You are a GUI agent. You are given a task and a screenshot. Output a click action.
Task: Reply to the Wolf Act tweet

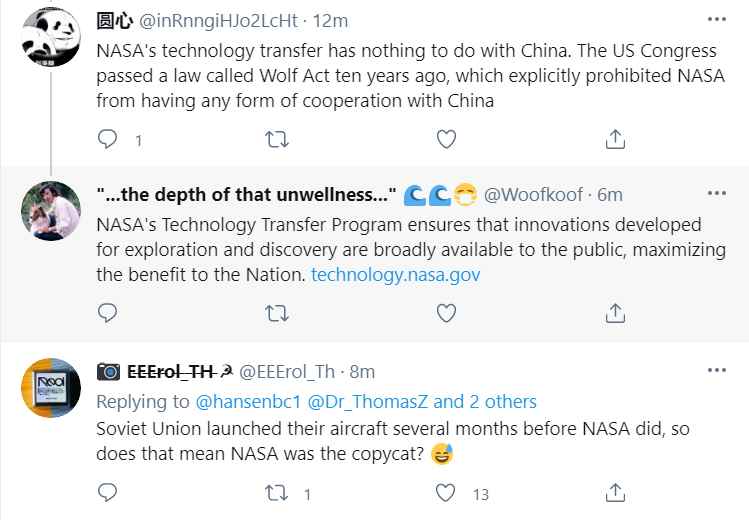click(x=109, y=140)
